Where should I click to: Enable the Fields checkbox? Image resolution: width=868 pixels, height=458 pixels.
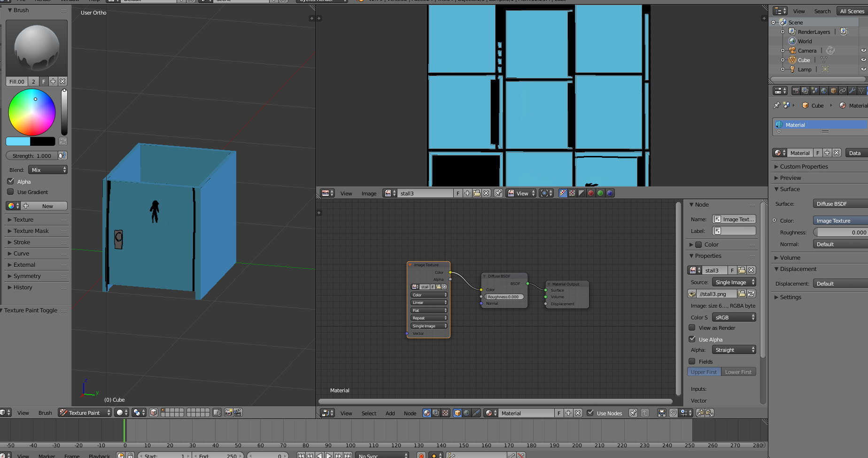(692, 361)
